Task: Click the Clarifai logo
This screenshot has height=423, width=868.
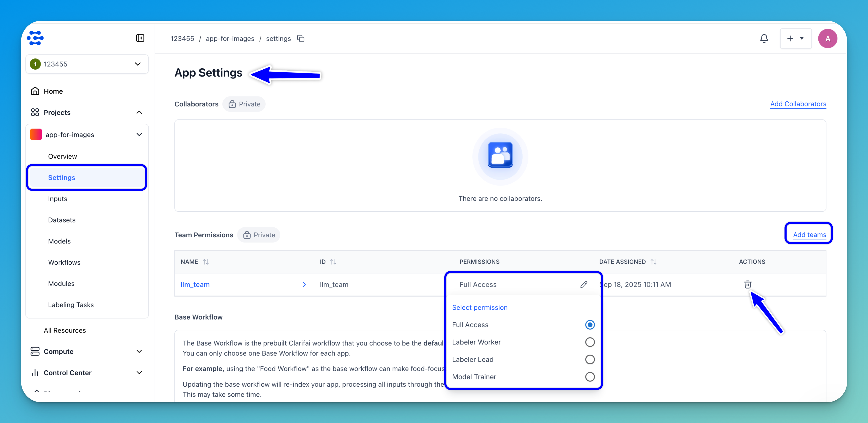Action: (35, 38)
